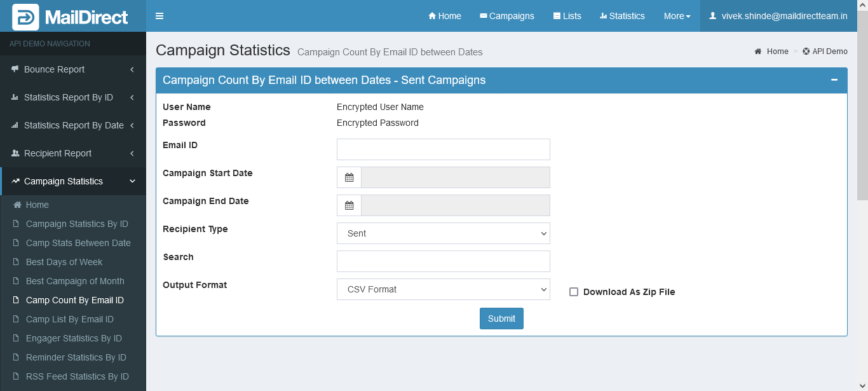Viewport: 868px width, 391px height.
Task: Open the Lists navbar menu item
Action: click(567, 16)
